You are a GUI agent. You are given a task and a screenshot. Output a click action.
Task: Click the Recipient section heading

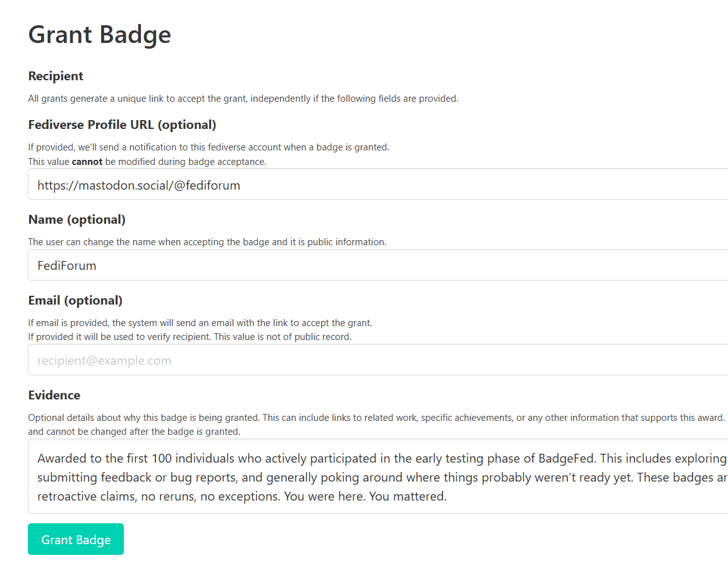click(56, 76)
